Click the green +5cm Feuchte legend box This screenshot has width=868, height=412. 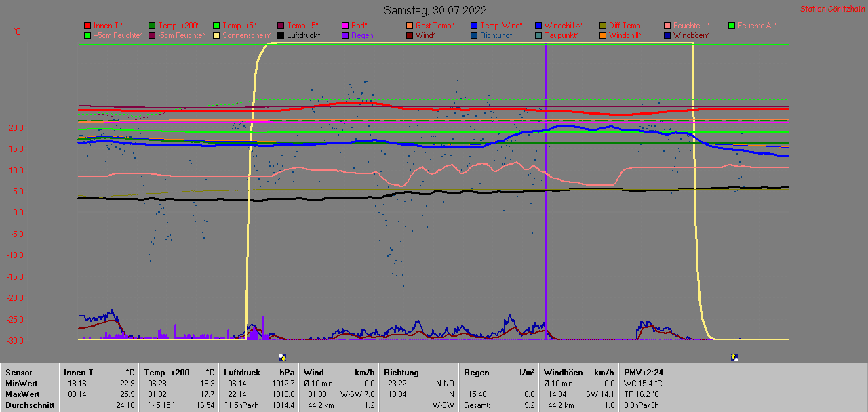tap(87, 35)
